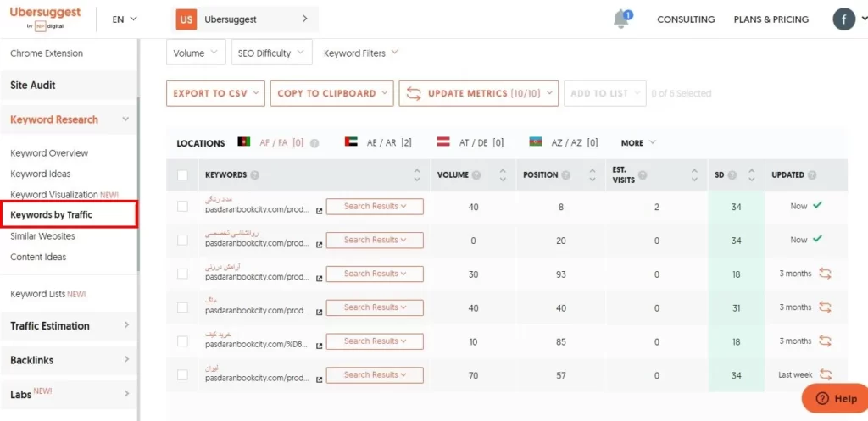The image size is (868, 421).
Task: Open the Export to CSV dropdown
Action: coord(216,93)
